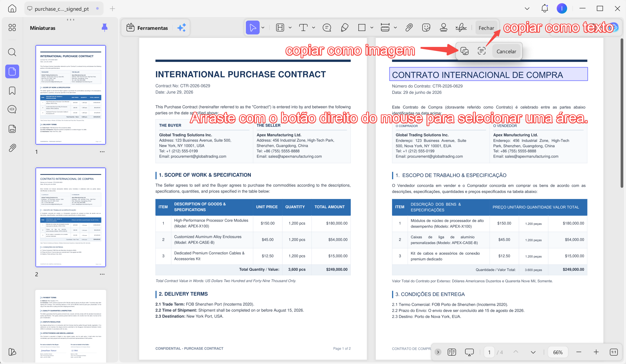The height and width of the screenshot is (364, 626).
Task: Click the 'CONTRATO INTERNACIONAL DE COMPRA' selected heading
Action: 489,74
